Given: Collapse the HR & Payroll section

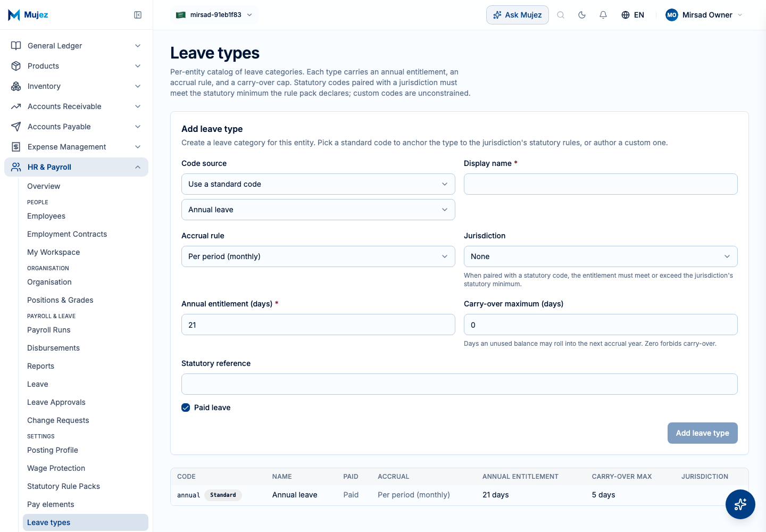Looking at the screenshot, I should coord(76,167).
